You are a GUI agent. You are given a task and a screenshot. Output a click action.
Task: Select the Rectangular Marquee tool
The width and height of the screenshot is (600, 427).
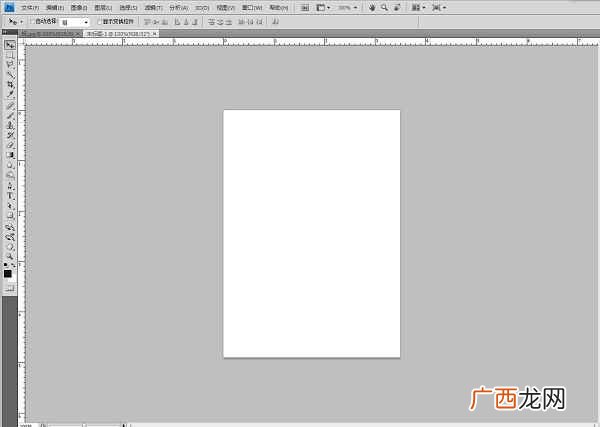pos(10,55)
